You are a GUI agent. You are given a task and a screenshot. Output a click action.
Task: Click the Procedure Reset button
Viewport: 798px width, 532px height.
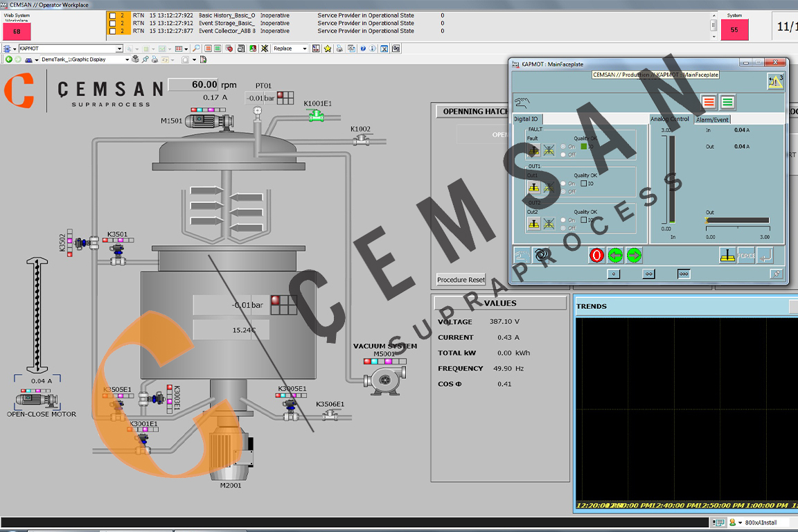pyautogui.click(x=461, y=279)
